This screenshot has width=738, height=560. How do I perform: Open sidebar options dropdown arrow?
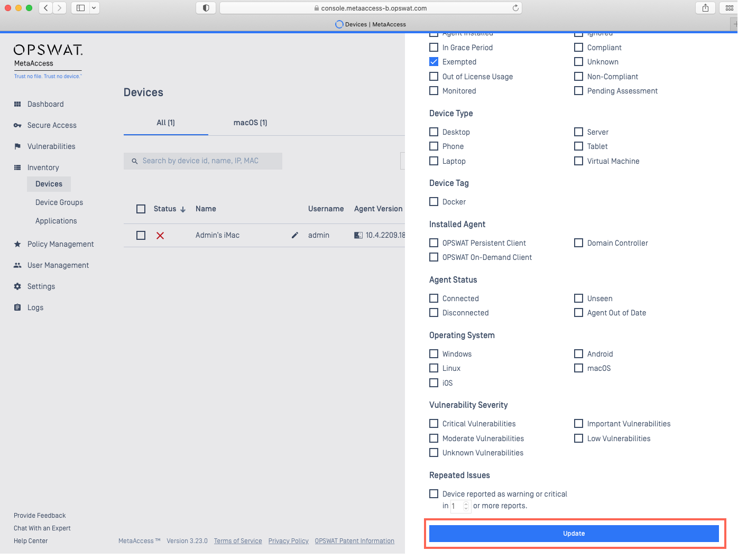click(94, 8)
